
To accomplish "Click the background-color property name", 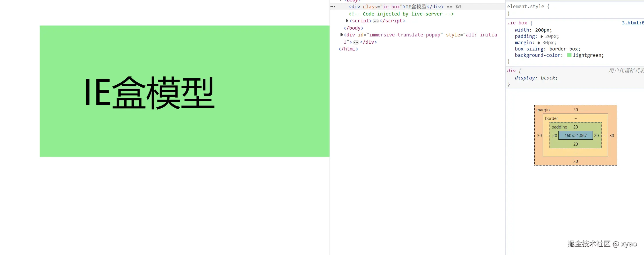I will (x=537, y=55).
